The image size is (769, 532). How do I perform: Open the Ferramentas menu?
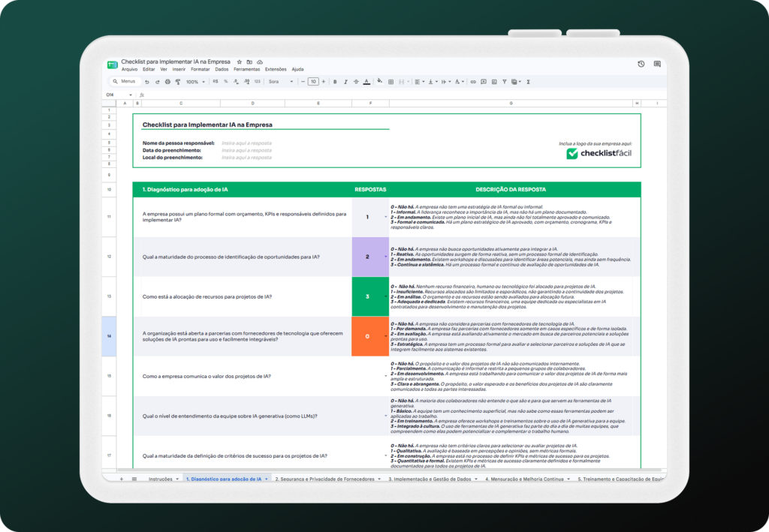[x=246, y=69]
